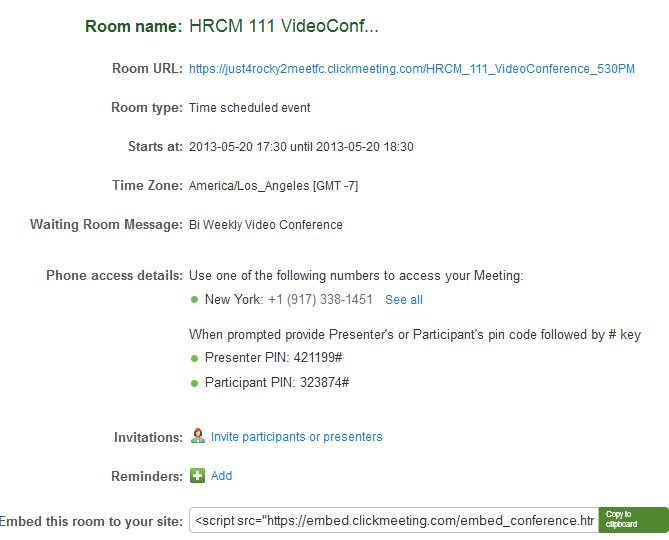Click Copy to clipboard button

pyautogui.click(x=633, y=520)
